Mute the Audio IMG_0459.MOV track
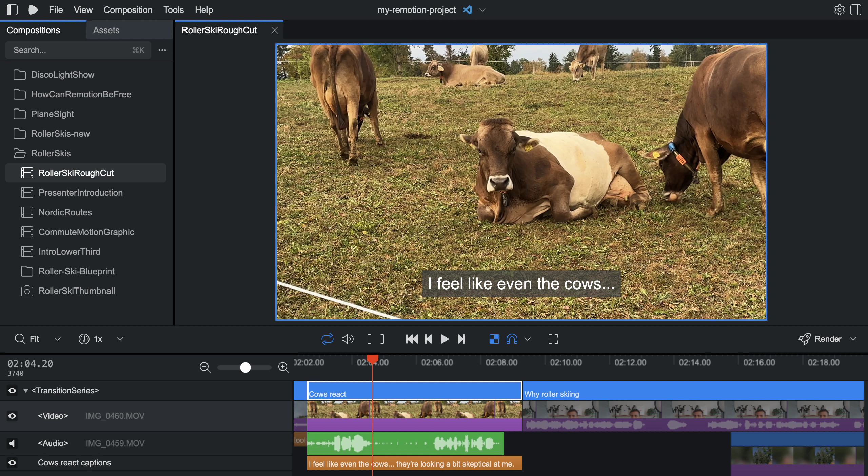The width and height of the screenshot is (868, 476). (12, 443)
